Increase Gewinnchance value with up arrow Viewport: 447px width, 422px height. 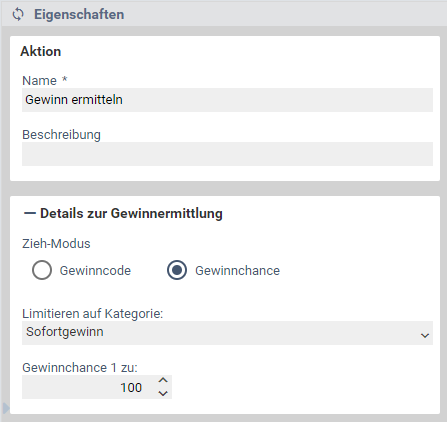[163, 380]
